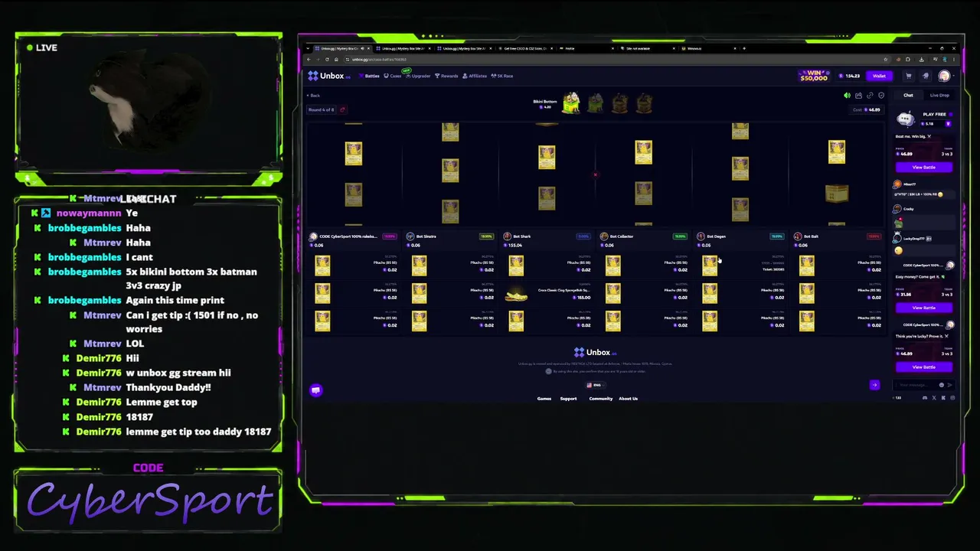This screenshot has height=551, width=980.
Task: Open the notifications bell icon
Action: click(x=926, y=76)
